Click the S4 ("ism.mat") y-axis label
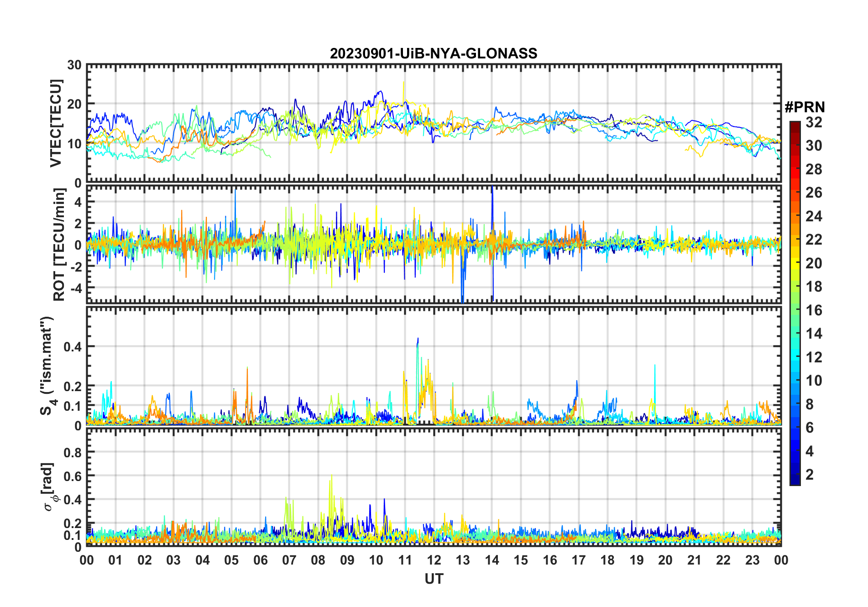868x607 pixels. pos(48,366)
